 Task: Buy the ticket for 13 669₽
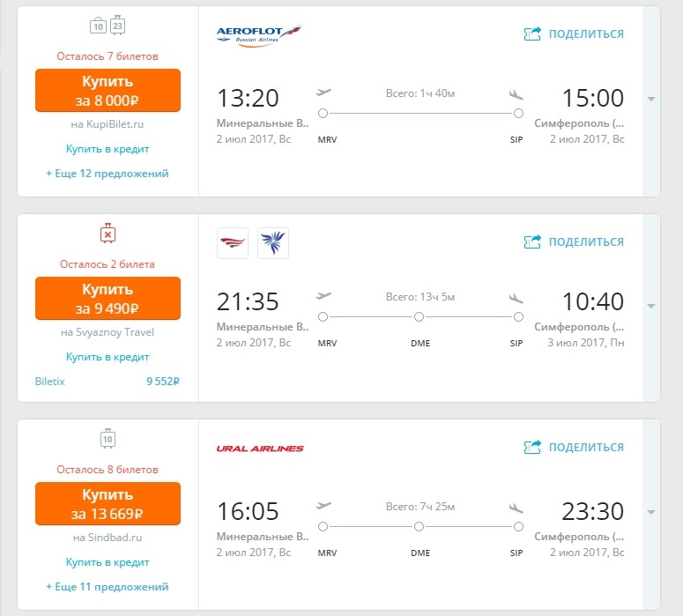[x=108, y=504]
